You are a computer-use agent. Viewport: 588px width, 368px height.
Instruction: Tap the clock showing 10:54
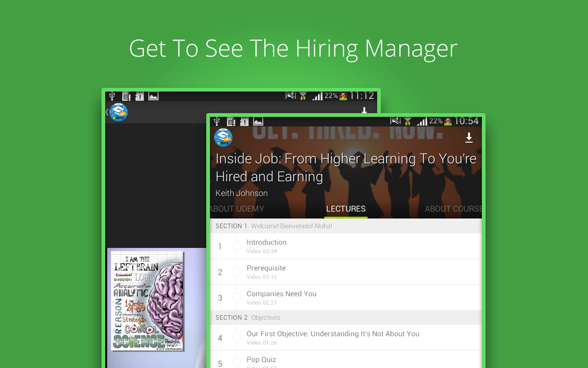(x=466, y=121)
